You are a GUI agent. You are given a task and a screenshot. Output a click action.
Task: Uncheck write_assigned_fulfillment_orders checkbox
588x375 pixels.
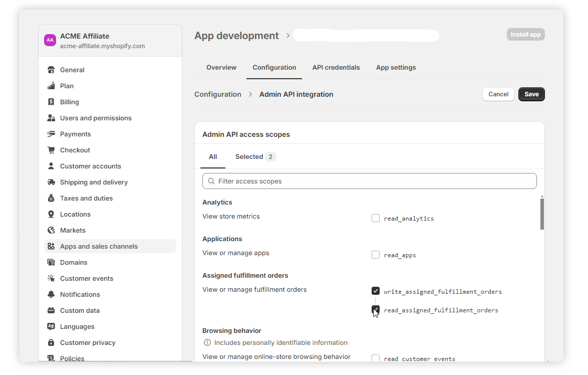(376, 291)
